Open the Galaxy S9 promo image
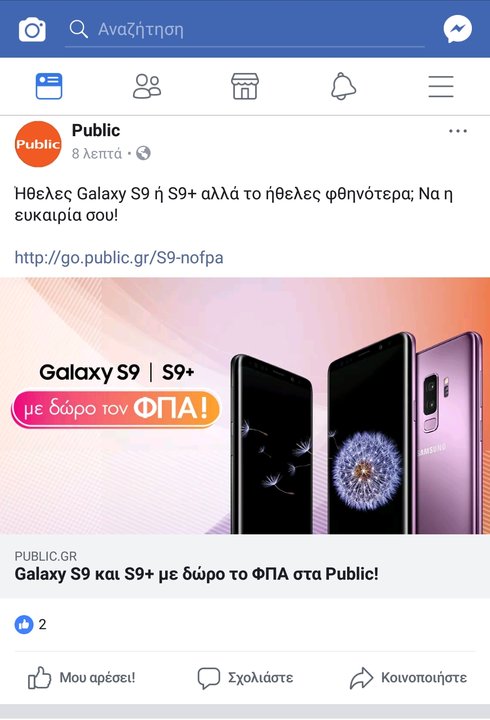This screenshot has height=720, width=490. click(x=245, y=405)
